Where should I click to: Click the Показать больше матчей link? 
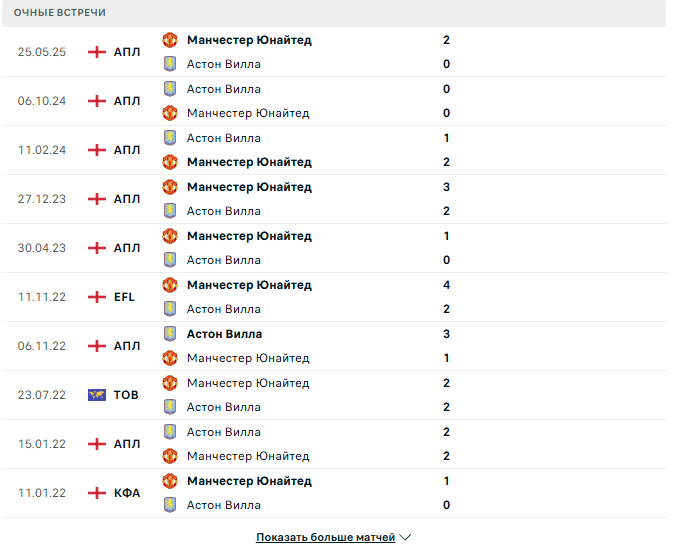click(x=325, y=537)
